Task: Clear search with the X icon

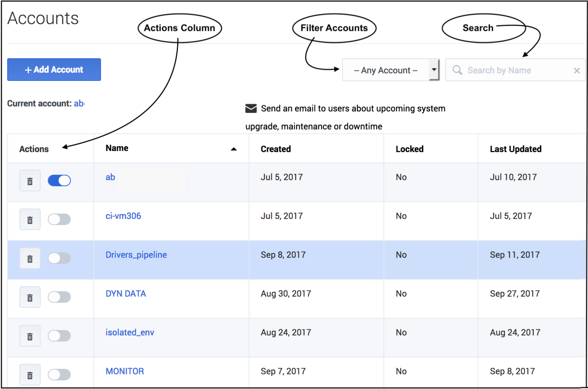Action: (577, 70)
